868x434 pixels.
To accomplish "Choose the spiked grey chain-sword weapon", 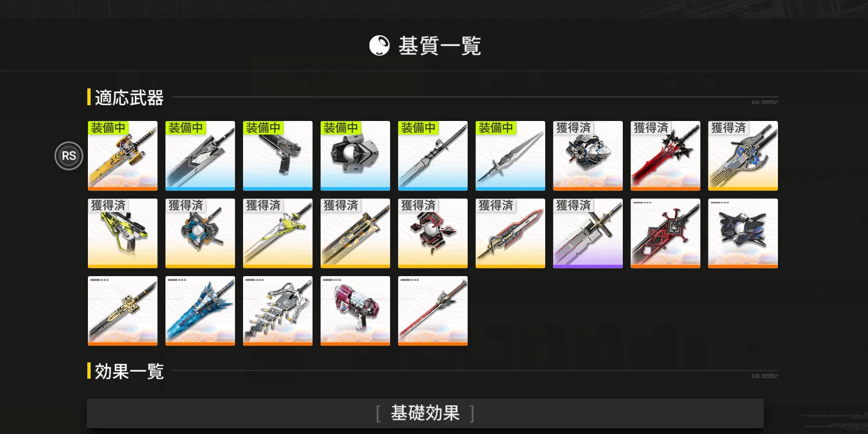I will click(x=278, y=311).
